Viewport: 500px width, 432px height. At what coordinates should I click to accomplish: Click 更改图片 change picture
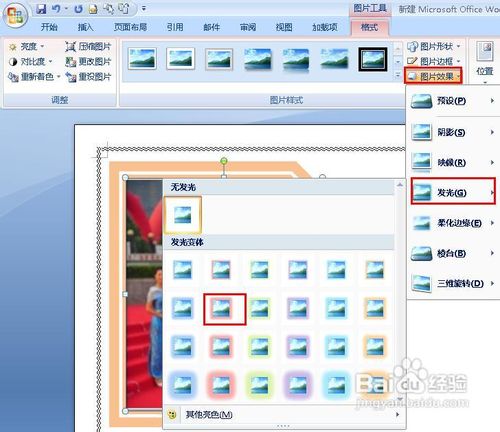pos(88,62)
